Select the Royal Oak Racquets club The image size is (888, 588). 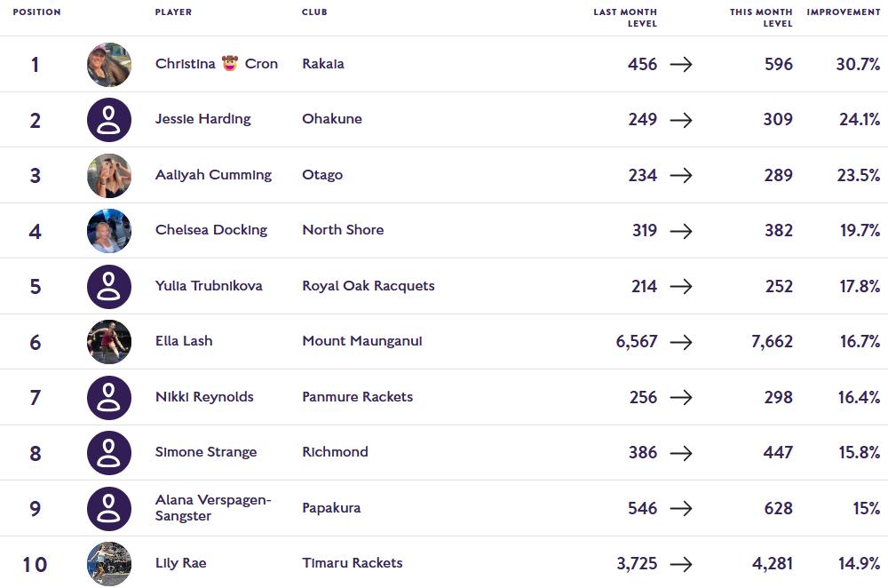(x=368, y=286)
